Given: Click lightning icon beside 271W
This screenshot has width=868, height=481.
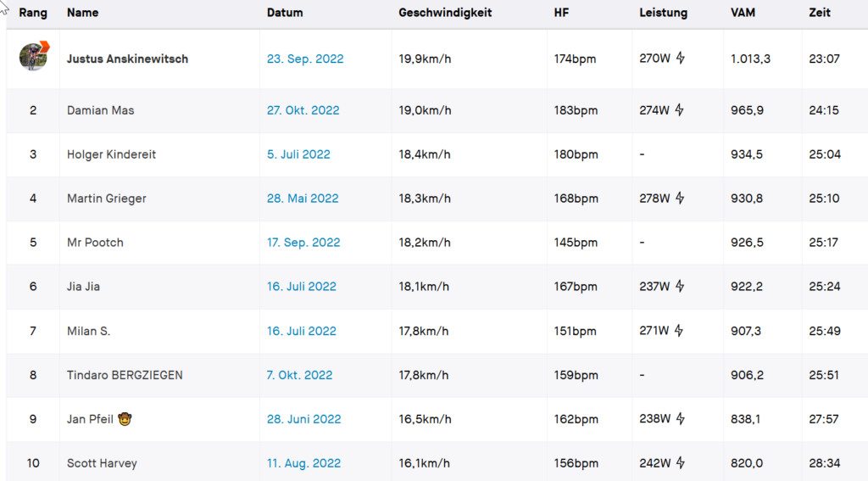Looking at the screenshot, I should point(680,330).
